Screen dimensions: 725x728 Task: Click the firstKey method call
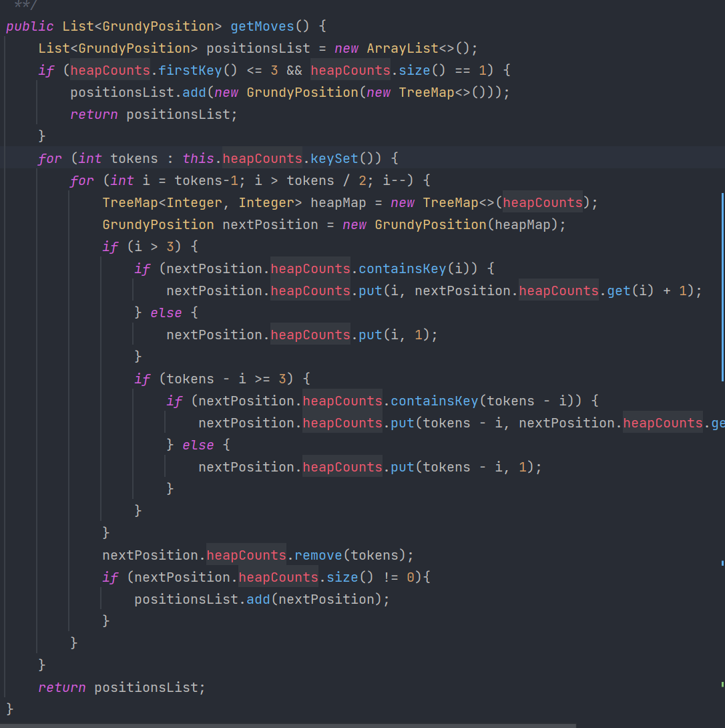[190, 70]
